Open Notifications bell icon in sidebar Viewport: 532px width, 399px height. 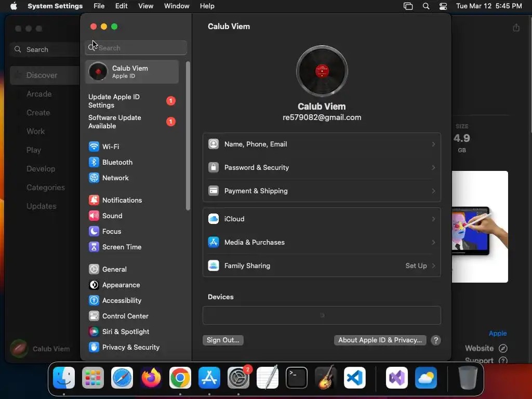point(94,200)
